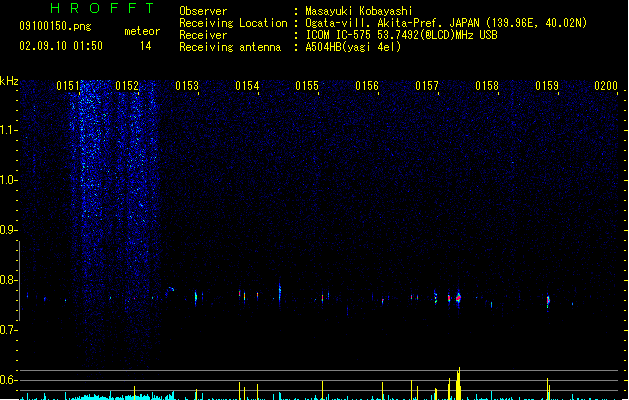629x400 pixels.
Task: Click the 0155 time marker
Action: [307, 86]
